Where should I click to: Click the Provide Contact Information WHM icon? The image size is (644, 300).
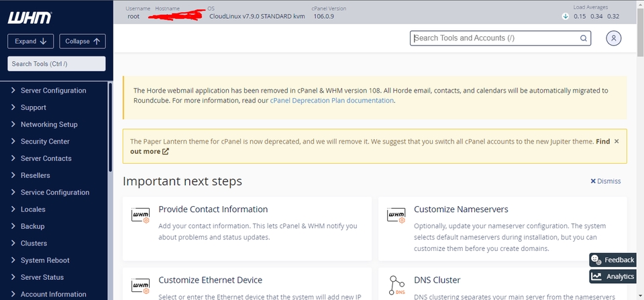(x=140, y=215)
